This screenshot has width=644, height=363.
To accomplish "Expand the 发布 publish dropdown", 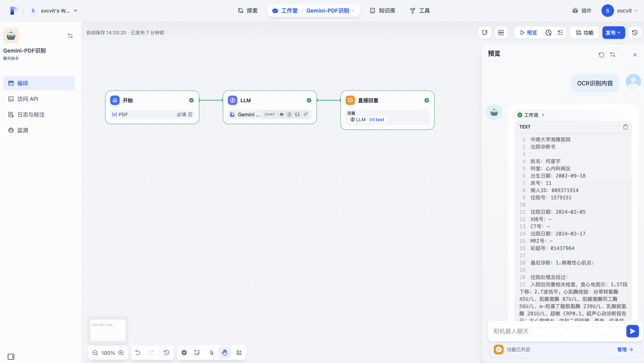I will pyautogui.click(x=613, y=33).
